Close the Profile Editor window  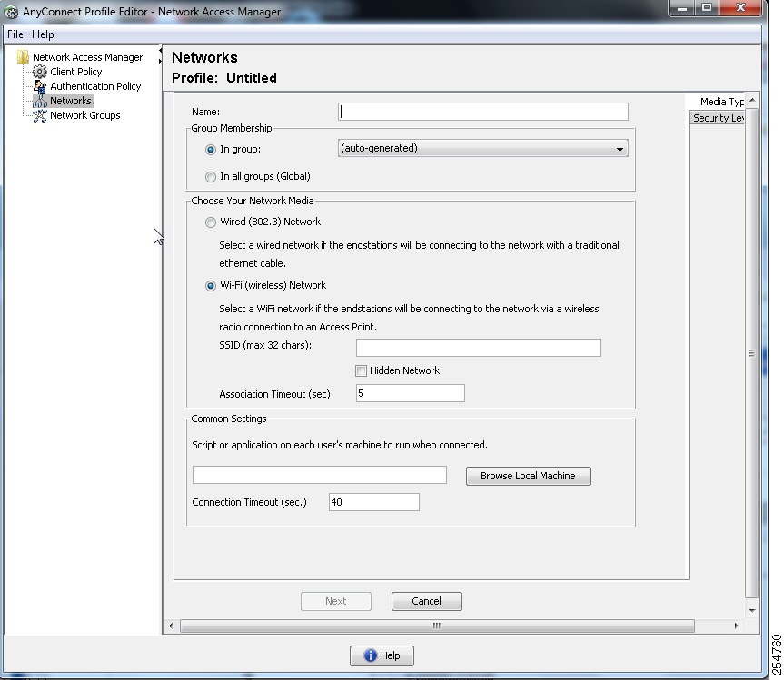(741, 8)
